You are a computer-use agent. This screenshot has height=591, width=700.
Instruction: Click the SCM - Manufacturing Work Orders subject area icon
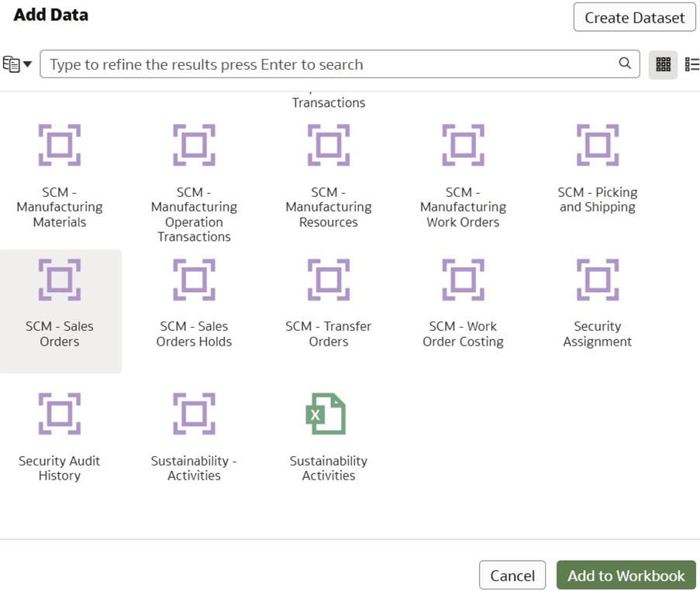pyautogui.click(x=463, y=145)
